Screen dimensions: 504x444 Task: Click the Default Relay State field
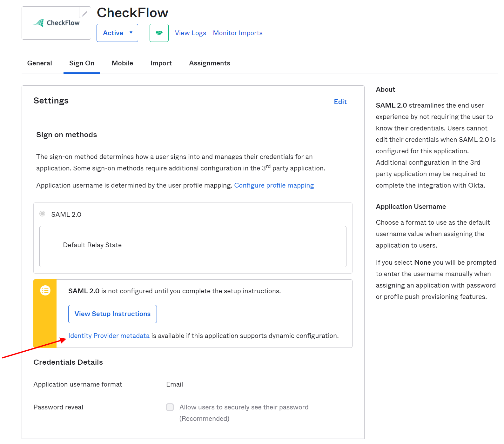pos(193,247)
